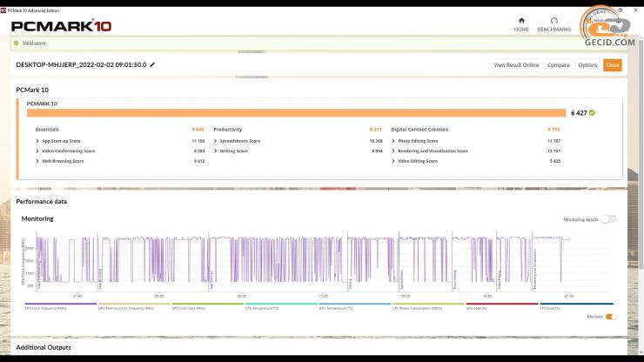Click Photo Editing value 11 787
Viewport: 644px width, 362px height.
(x=553, y=141)
